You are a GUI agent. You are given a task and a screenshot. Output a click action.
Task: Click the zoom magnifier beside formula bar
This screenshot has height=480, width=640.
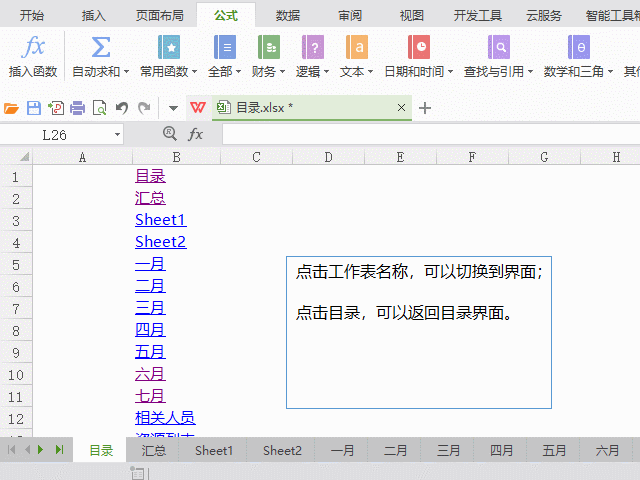coord(169,134)
